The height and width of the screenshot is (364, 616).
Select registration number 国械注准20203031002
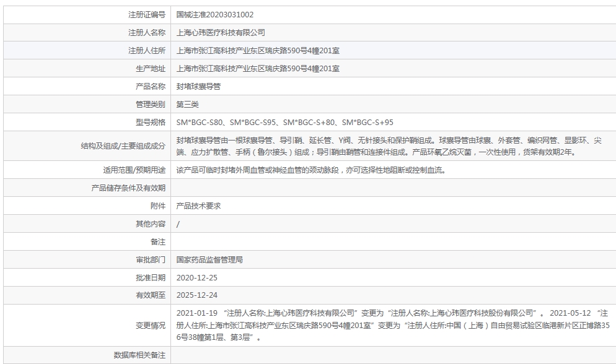coord(215,14)
